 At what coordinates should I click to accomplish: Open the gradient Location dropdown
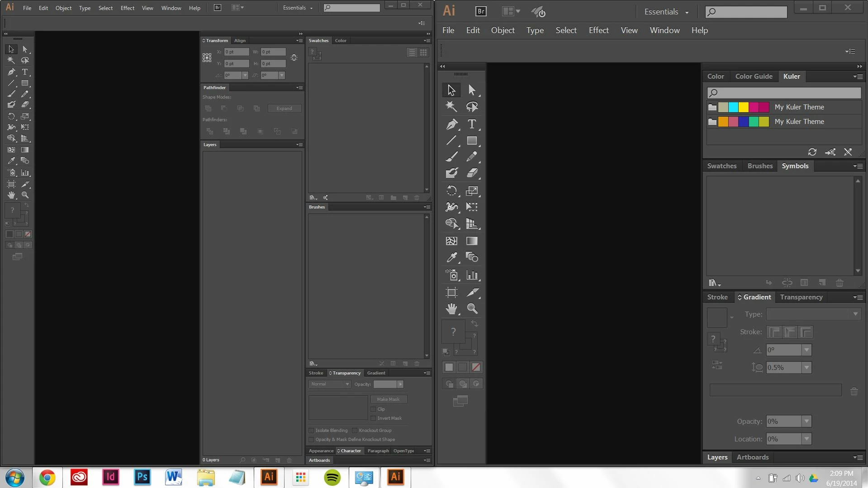click(806, 439)
